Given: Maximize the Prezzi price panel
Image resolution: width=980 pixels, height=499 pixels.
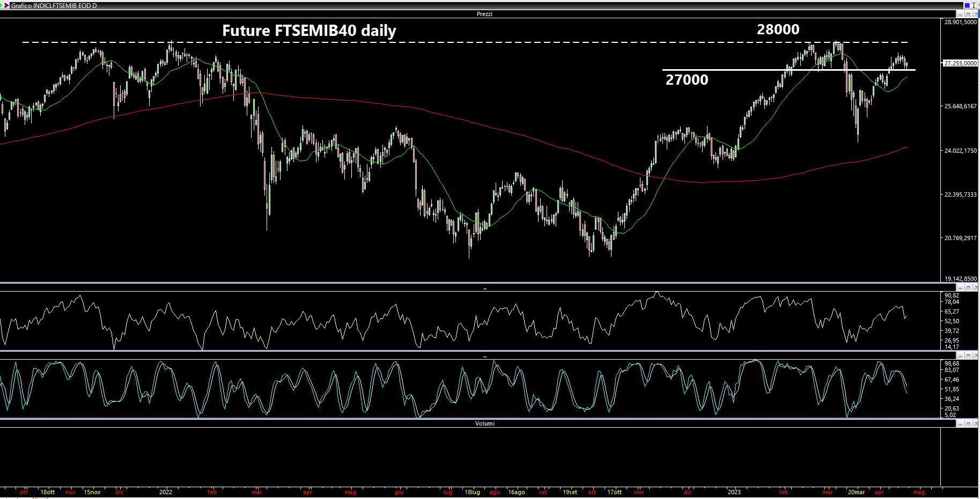Looking at the screenshot, I should (968, 14).
